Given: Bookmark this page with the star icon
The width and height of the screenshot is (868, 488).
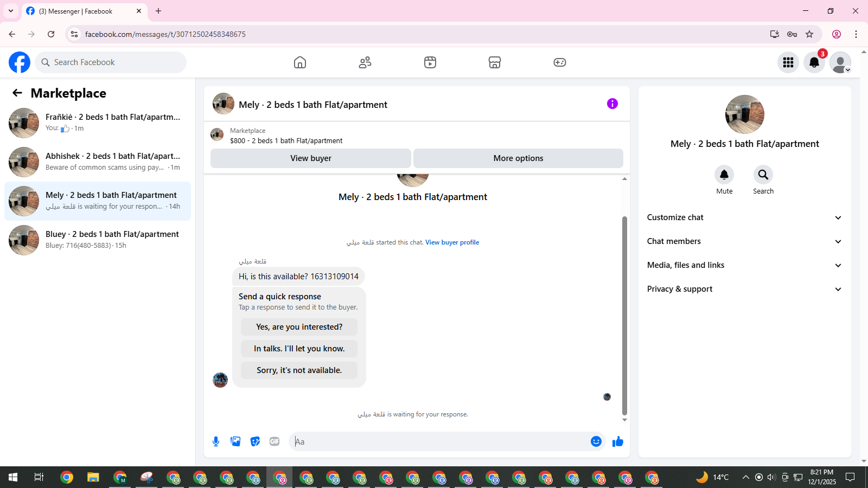Looking at the screenshot, I should [809, 34].
